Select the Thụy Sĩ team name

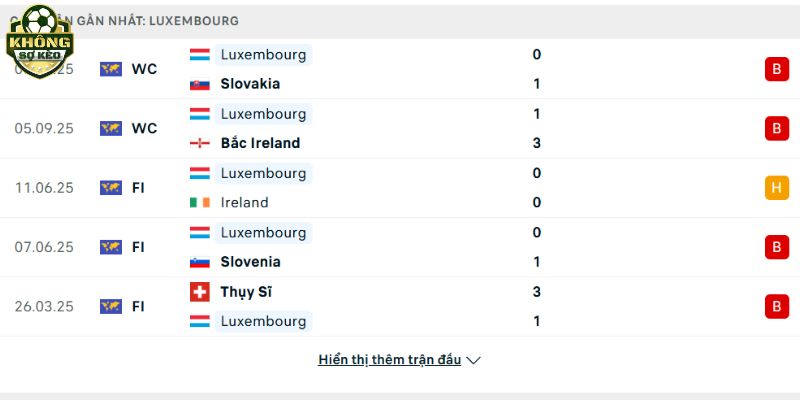pyautogui.click(x=246, y=292)
